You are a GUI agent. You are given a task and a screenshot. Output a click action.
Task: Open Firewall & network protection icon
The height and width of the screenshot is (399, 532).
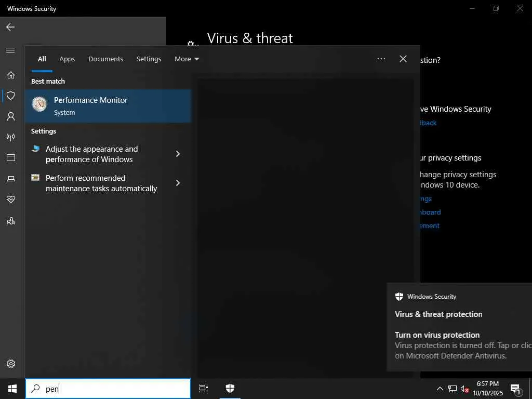pyautogui.click(x=11, y=137)
